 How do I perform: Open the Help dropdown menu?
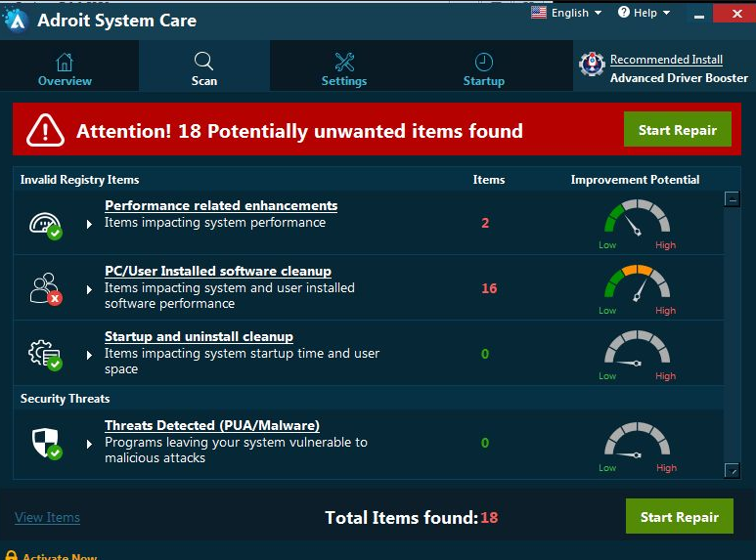coord(645,13)
